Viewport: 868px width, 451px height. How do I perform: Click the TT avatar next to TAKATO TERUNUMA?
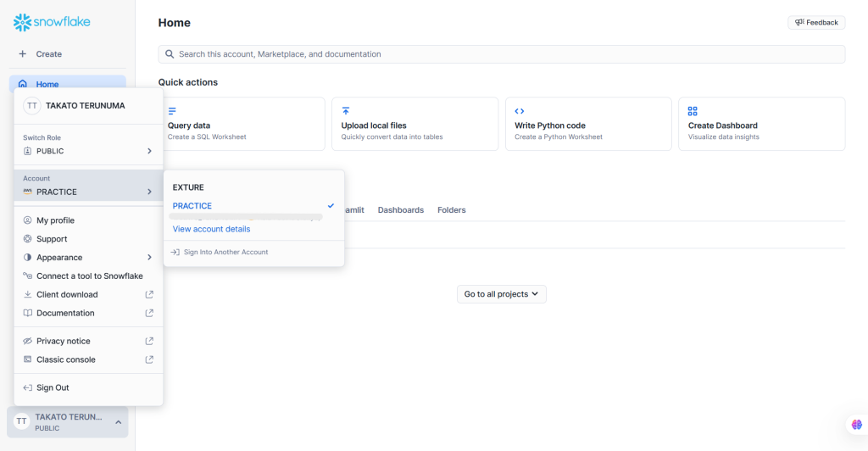[32, 106]
